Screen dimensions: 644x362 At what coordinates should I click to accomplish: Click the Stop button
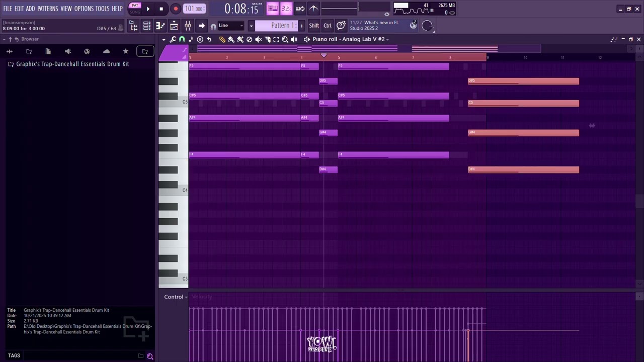161,9
